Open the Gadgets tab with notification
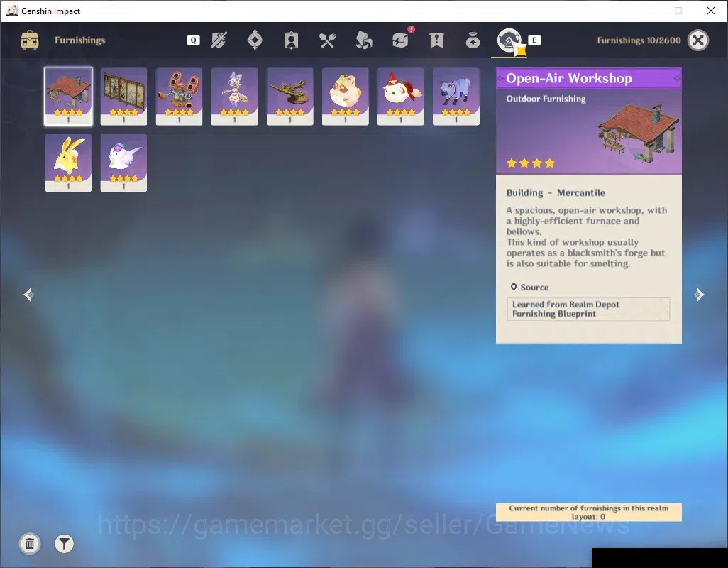The image size is (728, 568). pyautogui.click(x=401, y=40)
